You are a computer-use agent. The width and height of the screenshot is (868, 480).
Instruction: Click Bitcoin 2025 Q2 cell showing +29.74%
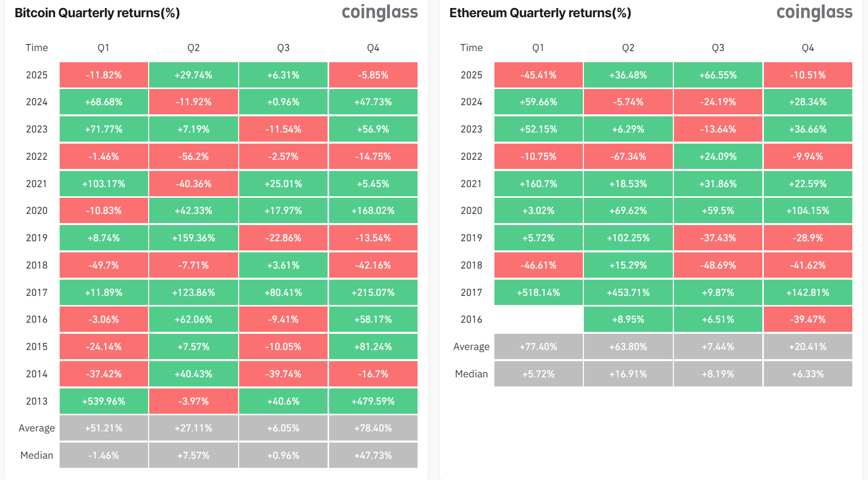[194, 75]
